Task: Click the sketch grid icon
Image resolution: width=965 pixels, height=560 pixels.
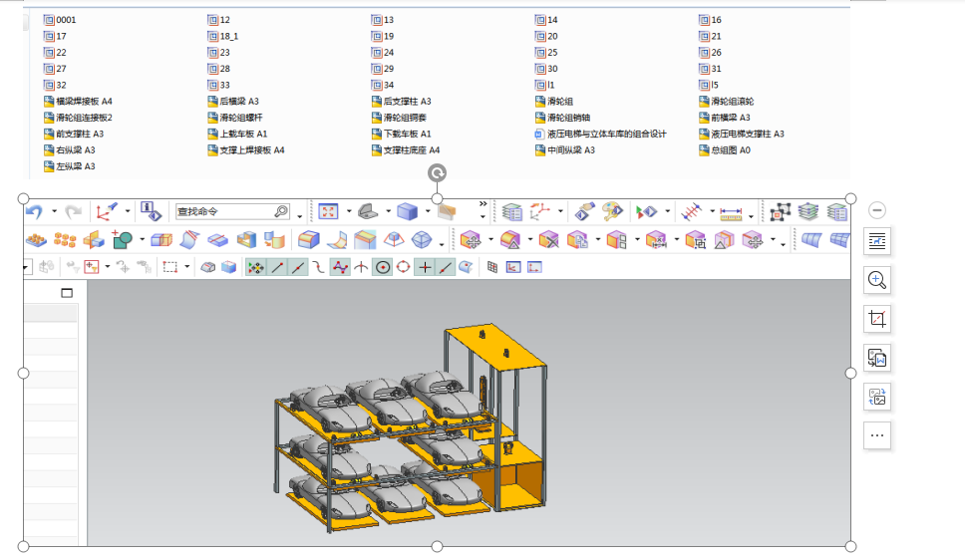Action: [492, 267]
